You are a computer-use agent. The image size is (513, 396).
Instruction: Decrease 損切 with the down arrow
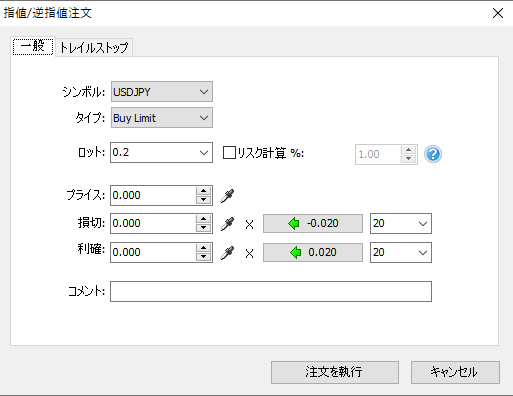click(x=203, y=228)
